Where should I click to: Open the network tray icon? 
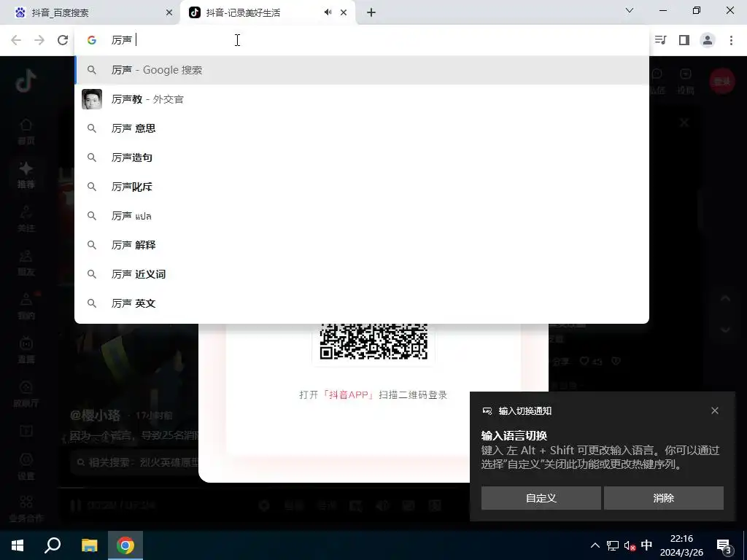[x=613, y=545]
